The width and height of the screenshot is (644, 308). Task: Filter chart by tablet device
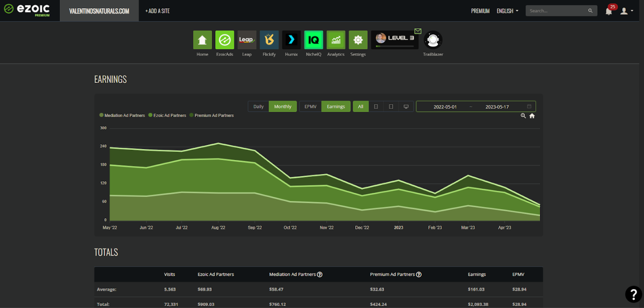pyautogui.click(x=391, y=107)
